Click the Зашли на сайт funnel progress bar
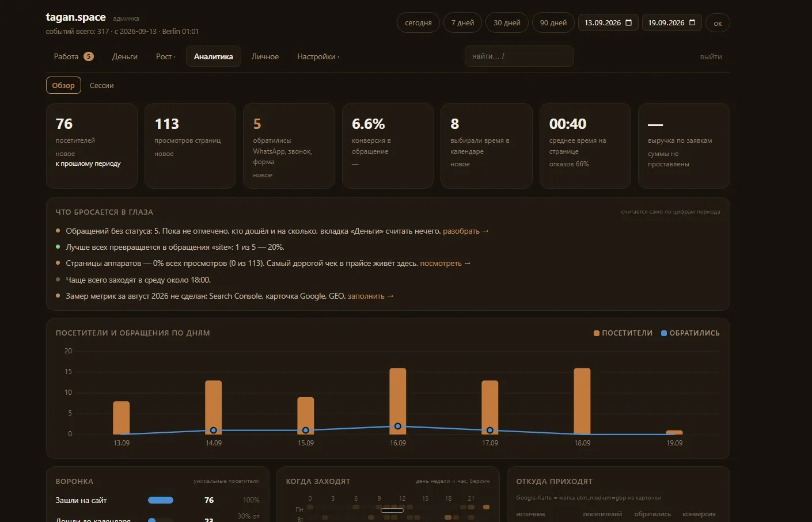The image size is (812, 522). point(161,500)
